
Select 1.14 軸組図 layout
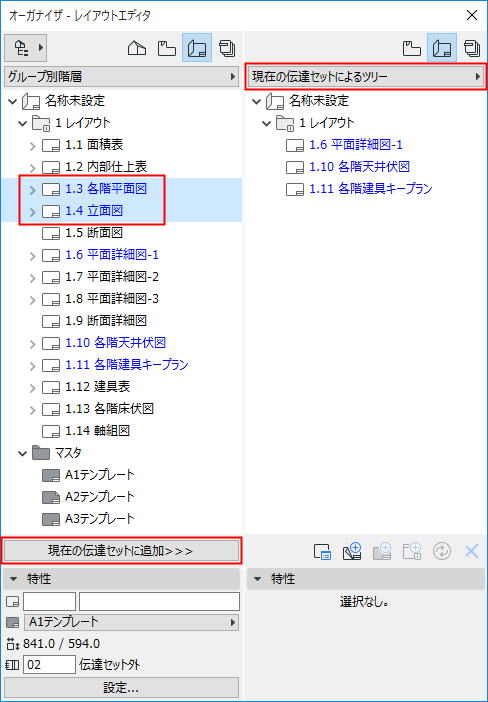click(98, 430)
